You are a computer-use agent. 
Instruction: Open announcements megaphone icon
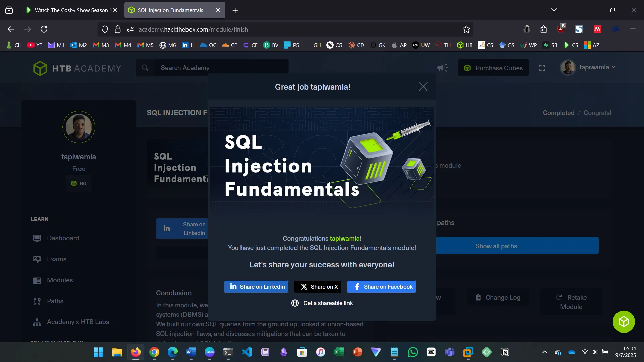pyautogui.click(x=442, y=68)
